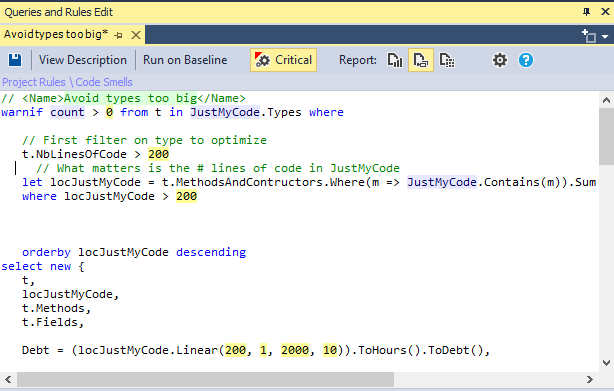Viewport: 614px width, 391px height.
Task: Expand the tab list dropdown arrow
Action: [x=605, y=36]
